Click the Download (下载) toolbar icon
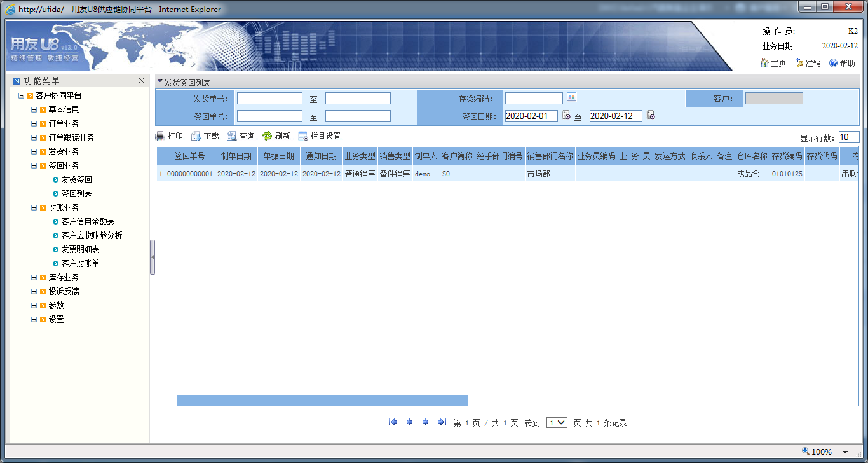Image resolution: width=868 pixels, height=463 pixels. [196, 136]
